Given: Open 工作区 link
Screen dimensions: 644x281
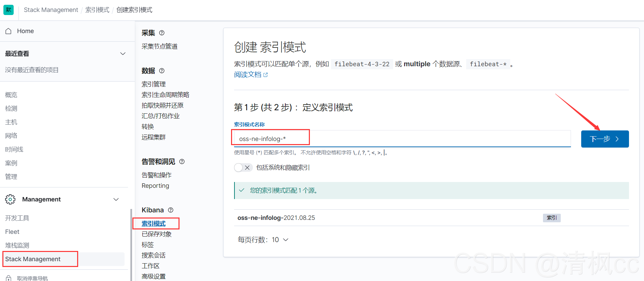Looking at the screenshot, I should click(x=151, y=266).
